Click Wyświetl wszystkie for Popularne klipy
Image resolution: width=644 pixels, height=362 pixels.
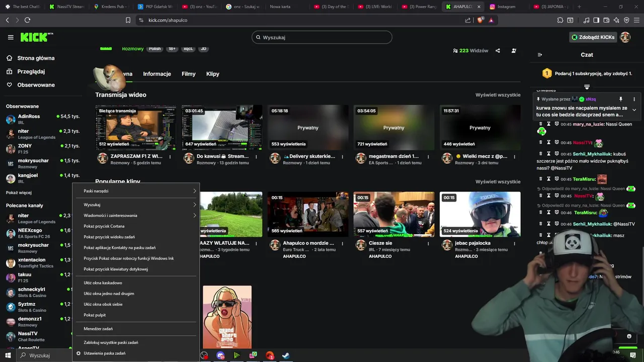[x=498, y=182]
